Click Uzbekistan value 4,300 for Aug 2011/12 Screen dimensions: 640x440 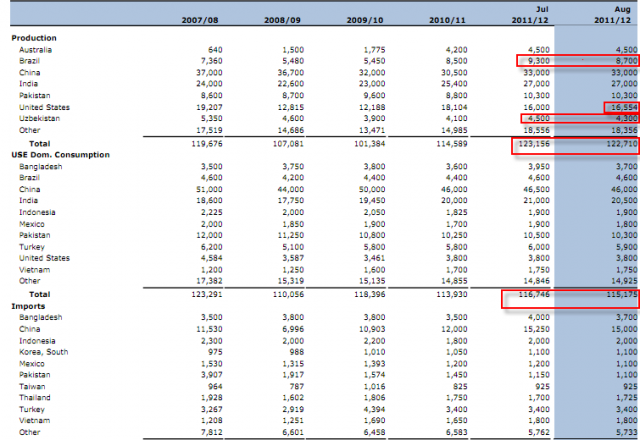click(626, 118)
